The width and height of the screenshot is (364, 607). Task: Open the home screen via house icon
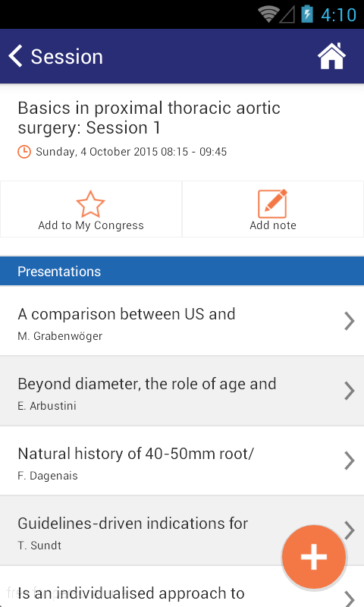tap(331, 56)
